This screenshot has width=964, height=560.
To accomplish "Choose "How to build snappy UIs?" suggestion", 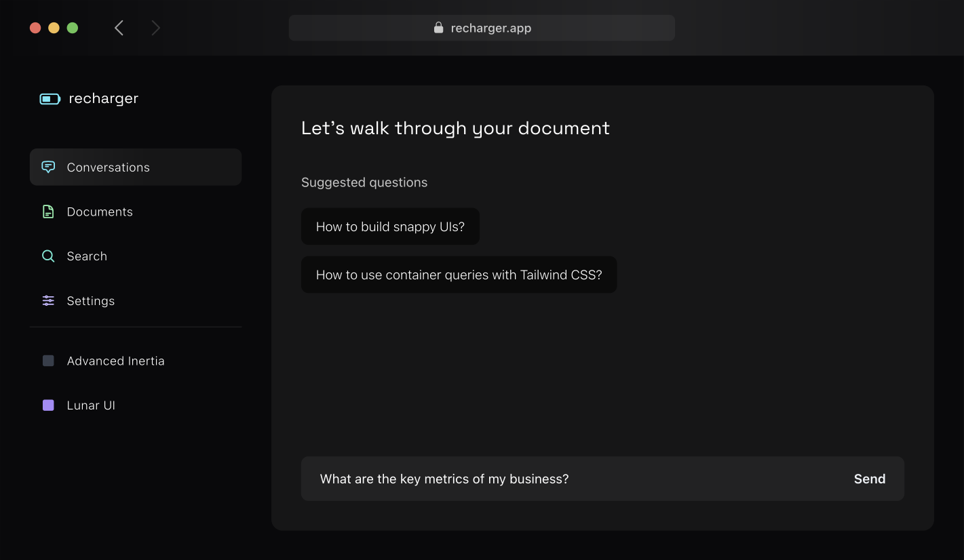I will tap(390, 226).
